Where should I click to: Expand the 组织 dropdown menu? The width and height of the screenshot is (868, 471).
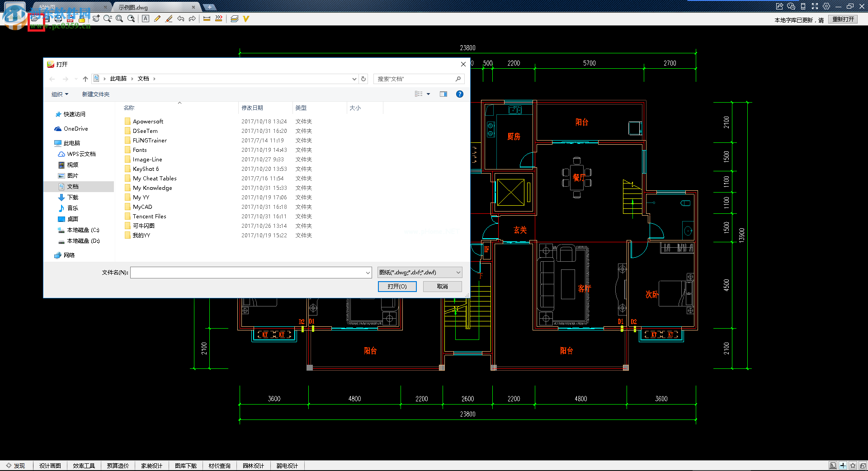60,94
